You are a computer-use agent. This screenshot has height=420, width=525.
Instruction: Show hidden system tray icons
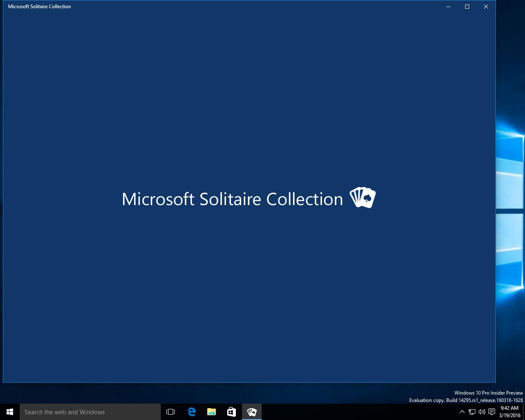tap(462, 412)
